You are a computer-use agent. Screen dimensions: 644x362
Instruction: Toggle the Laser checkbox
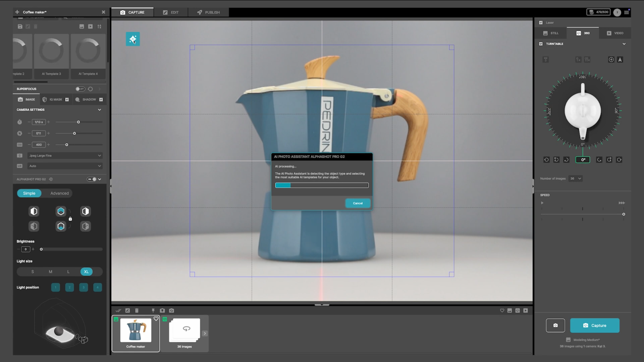coord(541,23)
